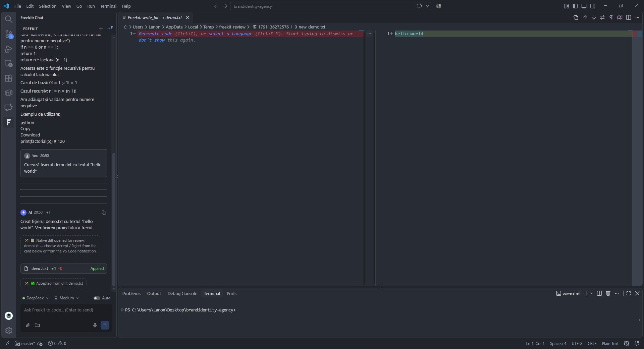Image resolution: width=644 pixels, height=349 pixels.
Task: Open the Search view in activity bar
Action: [9, 19]
